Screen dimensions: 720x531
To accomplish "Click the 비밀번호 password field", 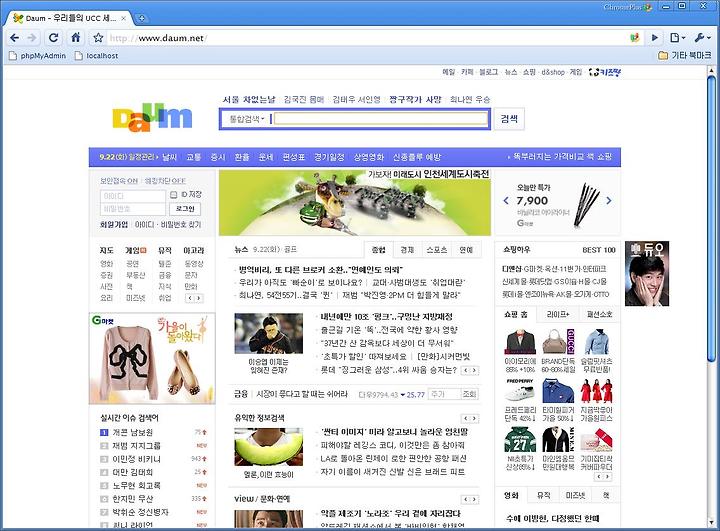I will 133,209.
